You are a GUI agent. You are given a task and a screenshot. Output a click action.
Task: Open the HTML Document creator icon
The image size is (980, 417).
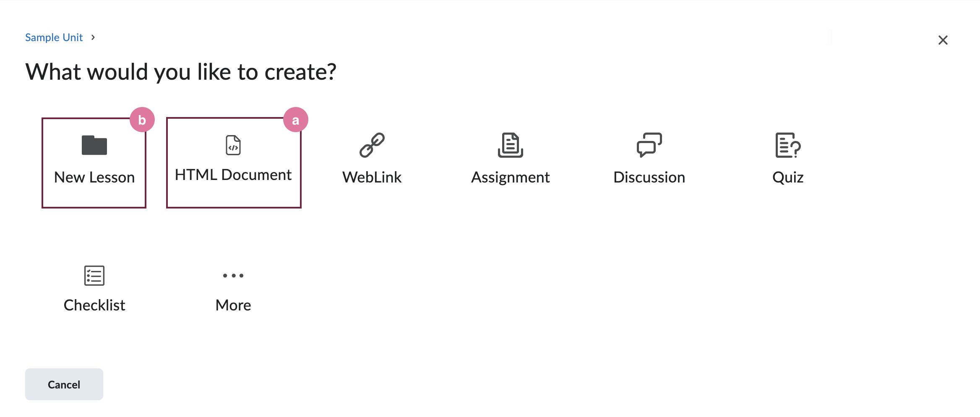click(x=233, y=145)
